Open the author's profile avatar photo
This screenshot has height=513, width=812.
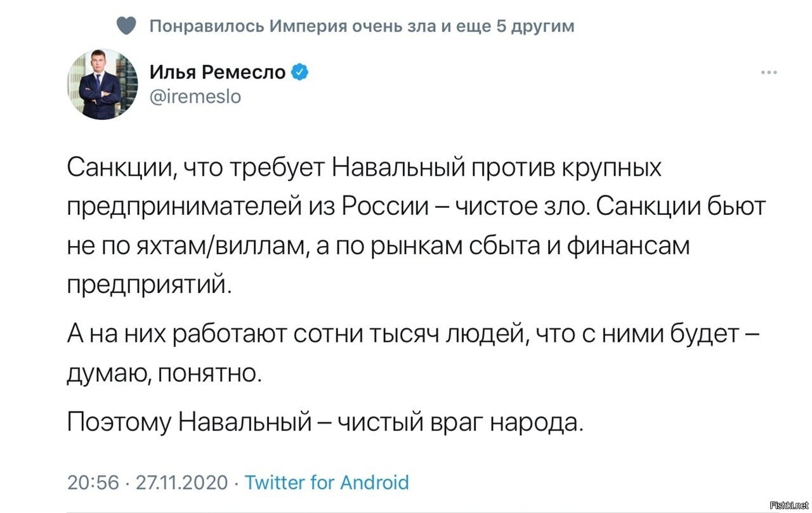(102, 84)
